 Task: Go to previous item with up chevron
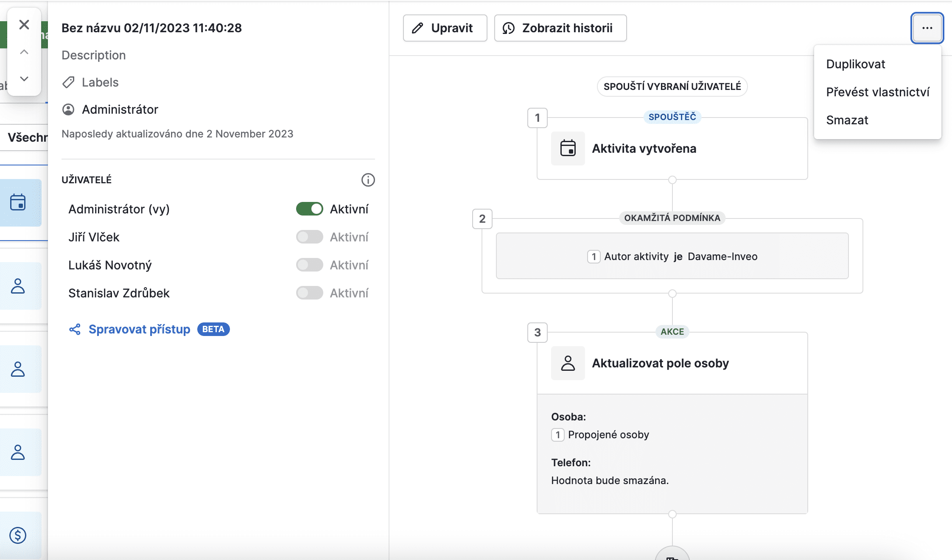click(x=24, y=52)
